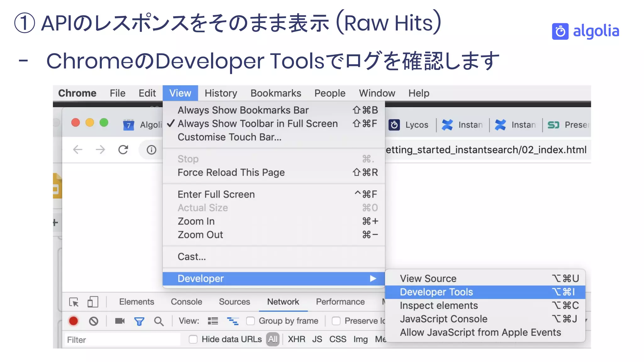Image resolution: width=644 pixels, height=362 pixels.
Task: Switch to the Algoli calendar tab
Action: (x=142, y=125)
